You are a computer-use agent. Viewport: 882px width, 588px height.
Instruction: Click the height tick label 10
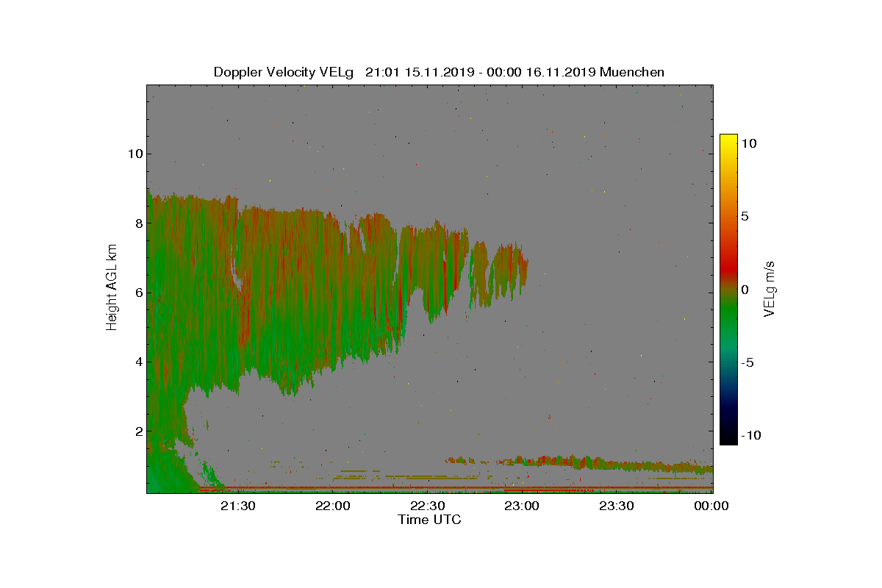coord(135,154)
